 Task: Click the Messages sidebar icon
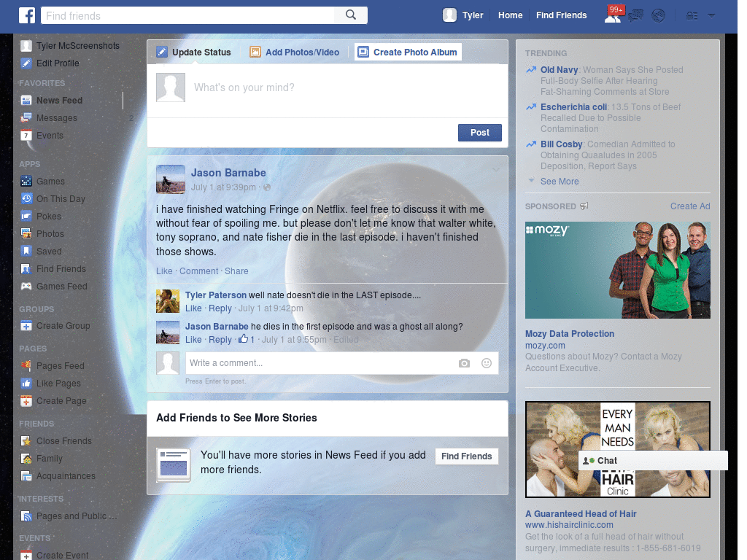[x=26, y=117]
